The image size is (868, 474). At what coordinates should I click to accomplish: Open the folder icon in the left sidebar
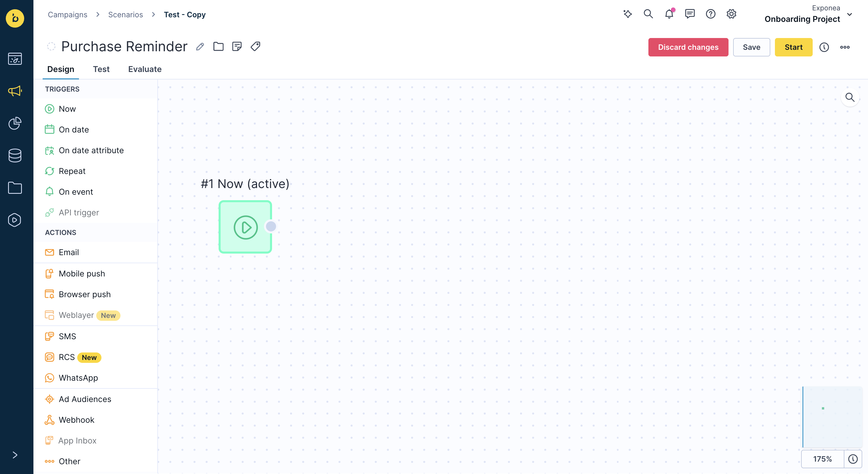(x=15, y=188)
